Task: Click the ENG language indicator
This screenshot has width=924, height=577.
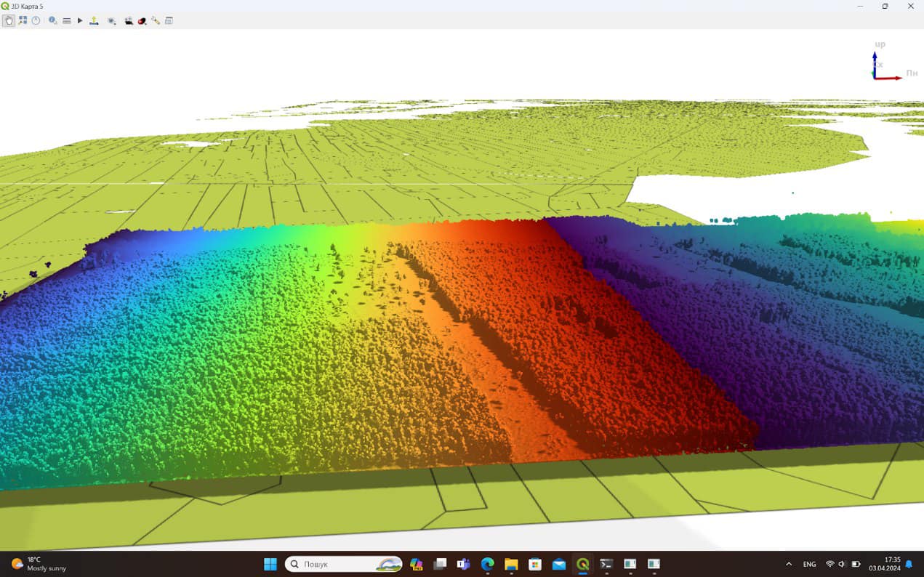Action: [x=809, y=564]
